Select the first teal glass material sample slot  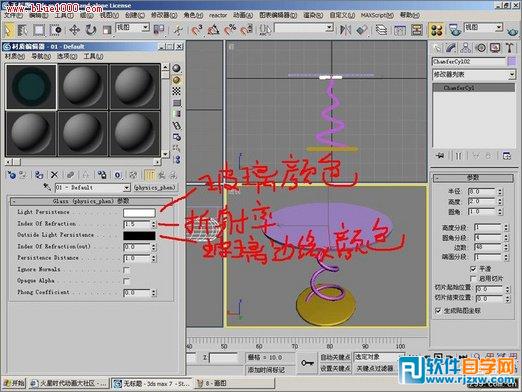click(31, 86)
